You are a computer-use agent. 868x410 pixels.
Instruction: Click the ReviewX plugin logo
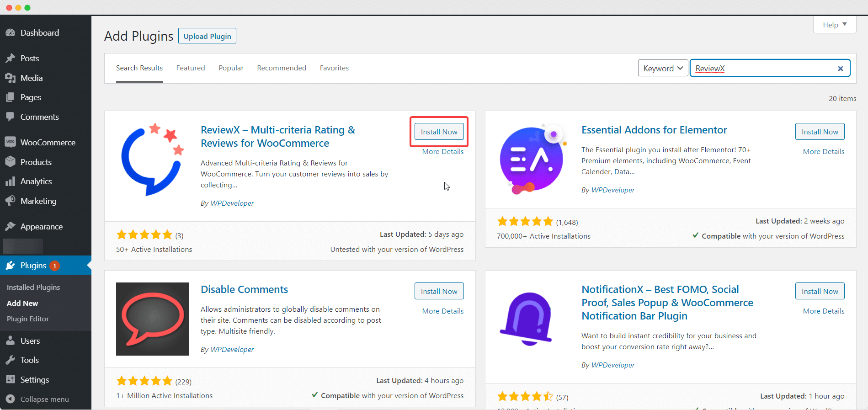tap(153, 159)
